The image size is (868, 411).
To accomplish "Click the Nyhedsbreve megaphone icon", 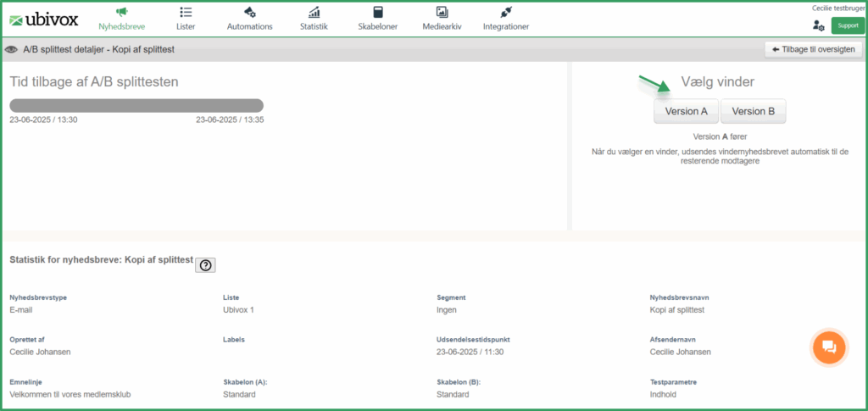I will (x=122, y=12).
